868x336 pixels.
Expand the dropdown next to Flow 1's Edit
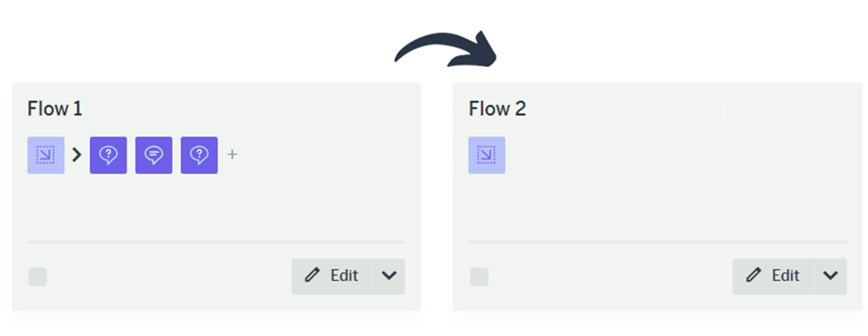click(389, 276)
